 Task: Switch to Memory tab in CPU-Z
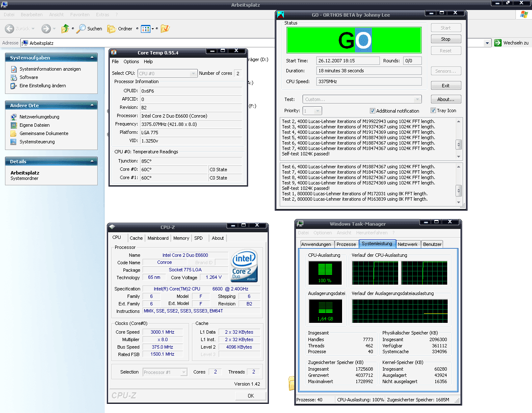181,238
